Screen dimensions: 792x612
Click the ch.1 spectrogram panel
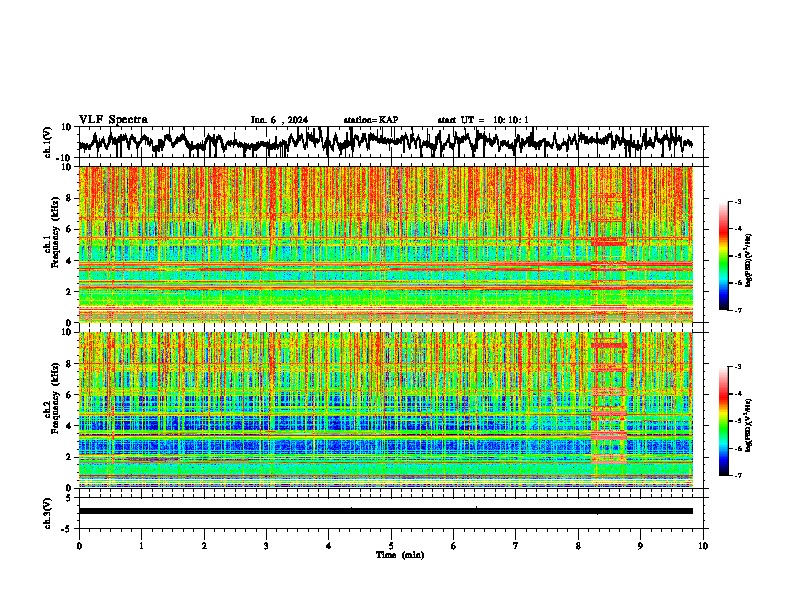coord(386,244)
